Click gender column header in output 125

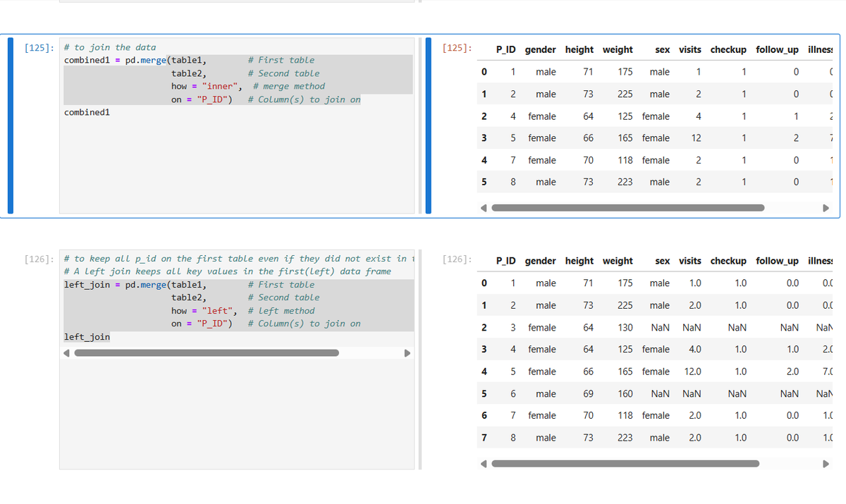coord(540,49)
